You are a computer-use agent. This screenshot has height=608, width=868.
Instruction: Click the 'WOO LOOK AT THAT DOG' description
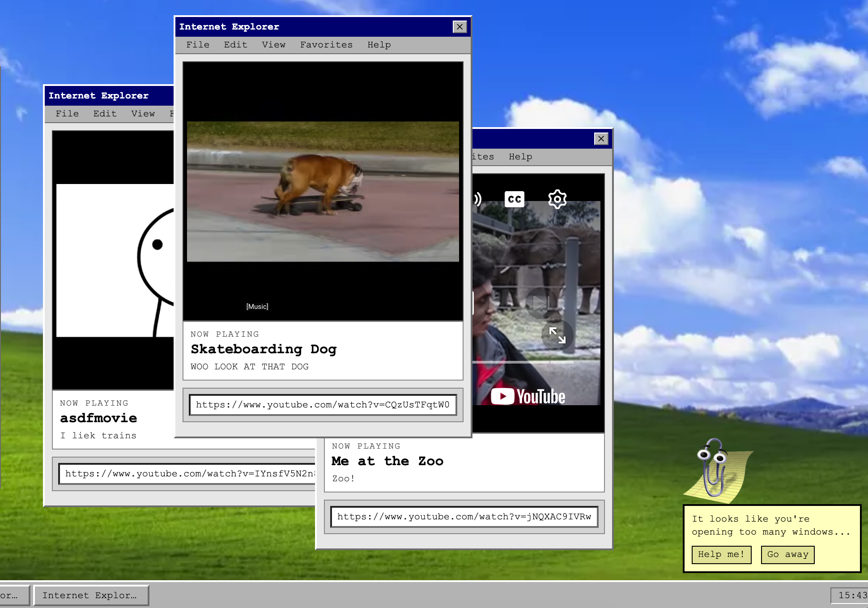pyautogui.click(x=250, y=367)
